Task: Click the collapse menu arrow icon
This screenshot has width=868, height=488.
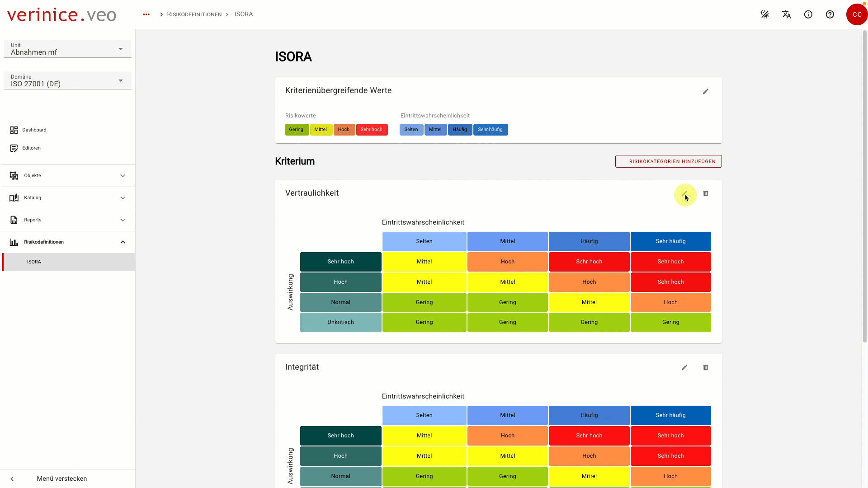Action: pyautogui.click(x=12, y=479)
